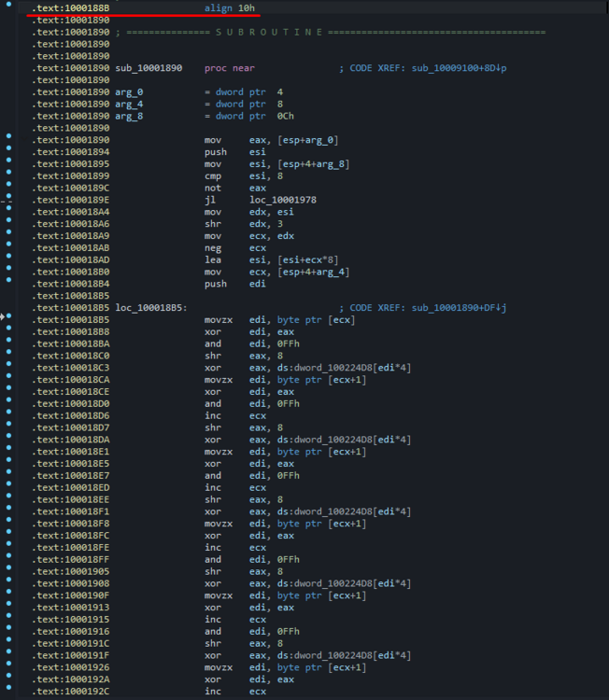This screenshot has width=609, height=700.
Task: Click the align 10h directive
Action: point(229,8)
